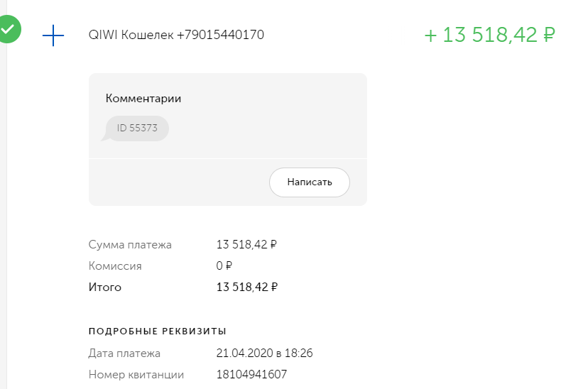Click the ID 55373 comment bubble
This screenshot has height=389, width=588.
pos(137,128)
